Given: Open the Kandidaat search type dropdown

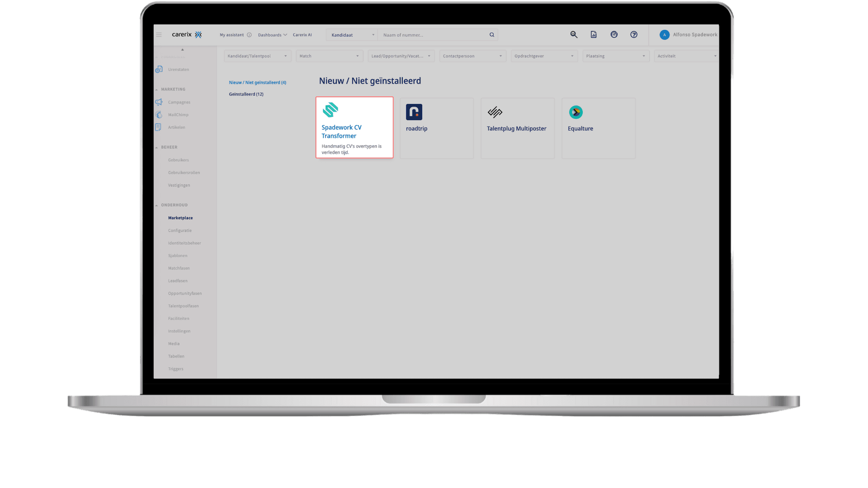Looking at the screenshot, I should coord(352,35).
